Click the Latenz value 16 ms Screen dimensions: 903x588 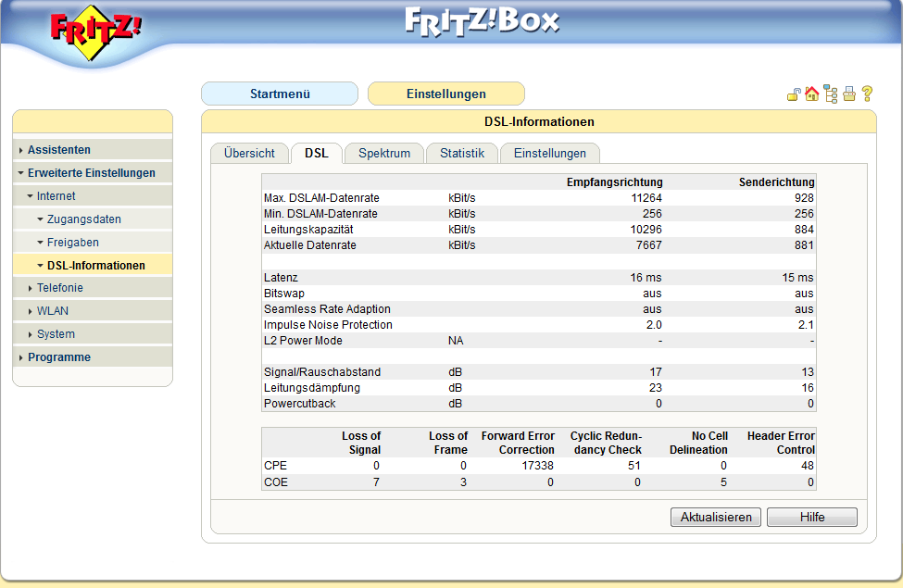pos(646,277)
